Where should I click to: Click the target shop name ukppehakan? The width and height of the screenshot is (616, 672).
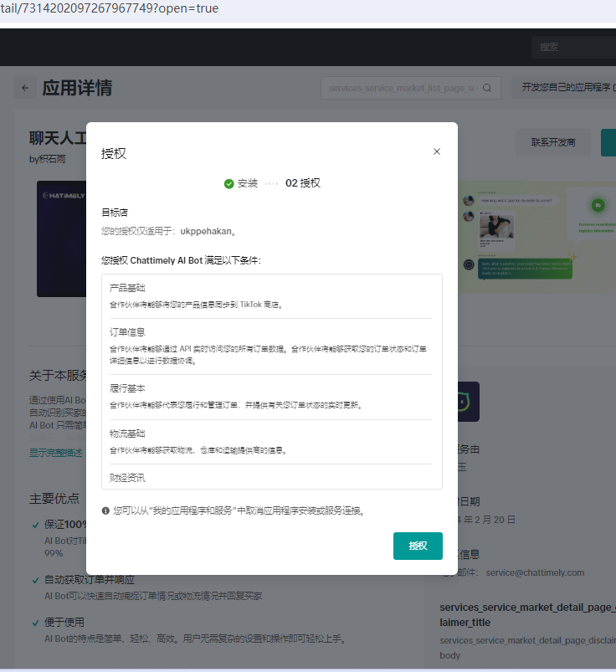(206, 232)
